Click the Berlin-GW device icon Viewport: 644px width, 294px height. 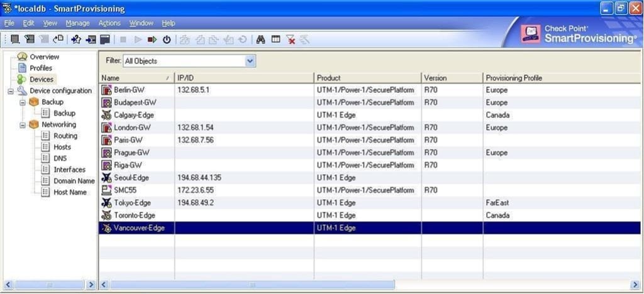(x=106, y=90)
